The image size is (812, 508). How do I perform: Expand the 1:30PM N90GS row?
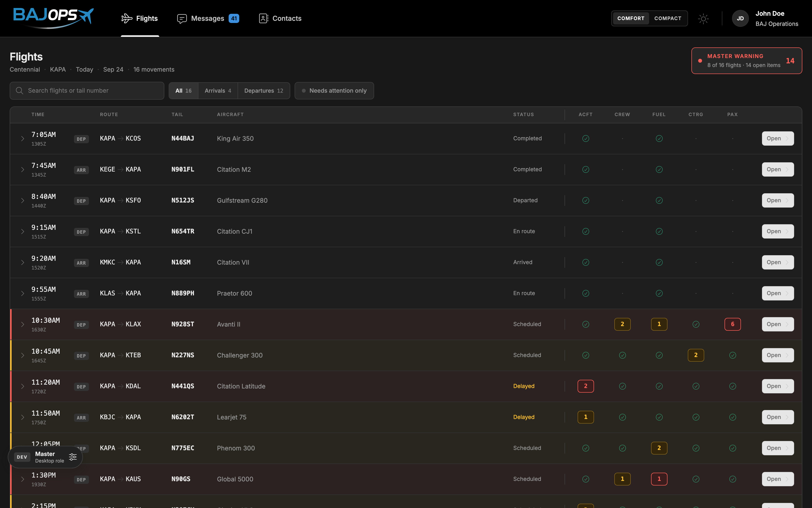[x=22, y=479]
